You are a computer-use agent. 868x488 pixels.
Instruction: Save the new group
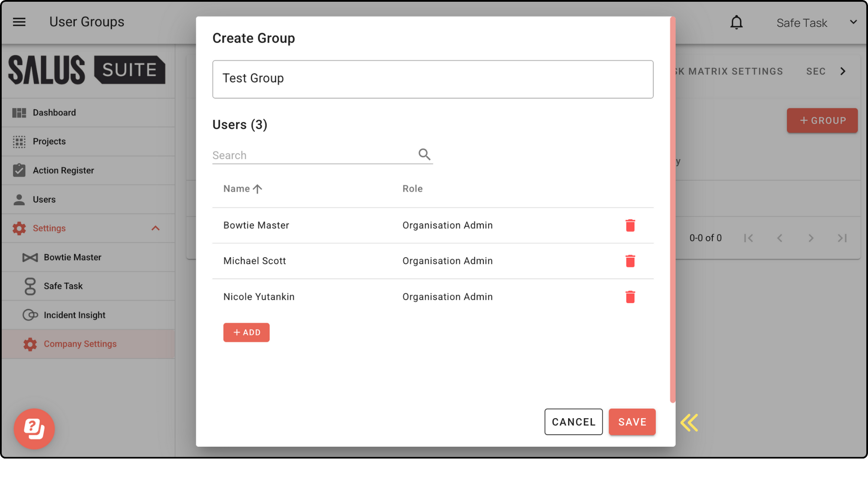(x=632, y=422)
